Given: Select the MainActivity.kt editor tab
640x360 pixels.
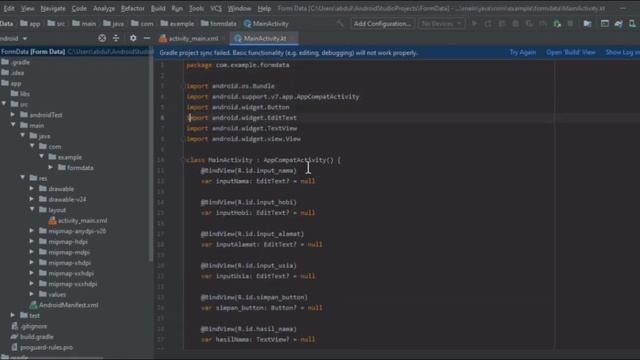Looking at the screenshot, I should 264,38.
